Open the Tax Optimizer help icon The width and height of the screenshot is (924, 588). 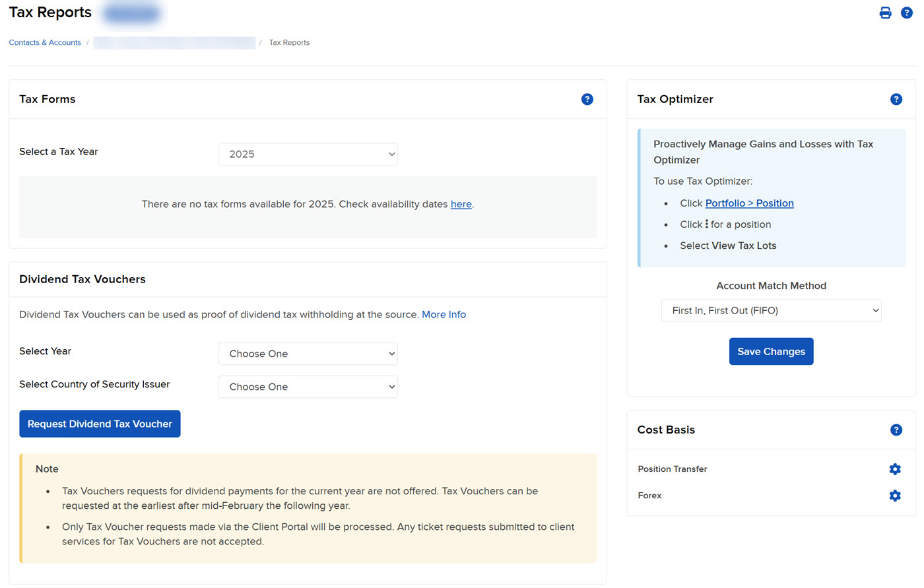(896, 99)
